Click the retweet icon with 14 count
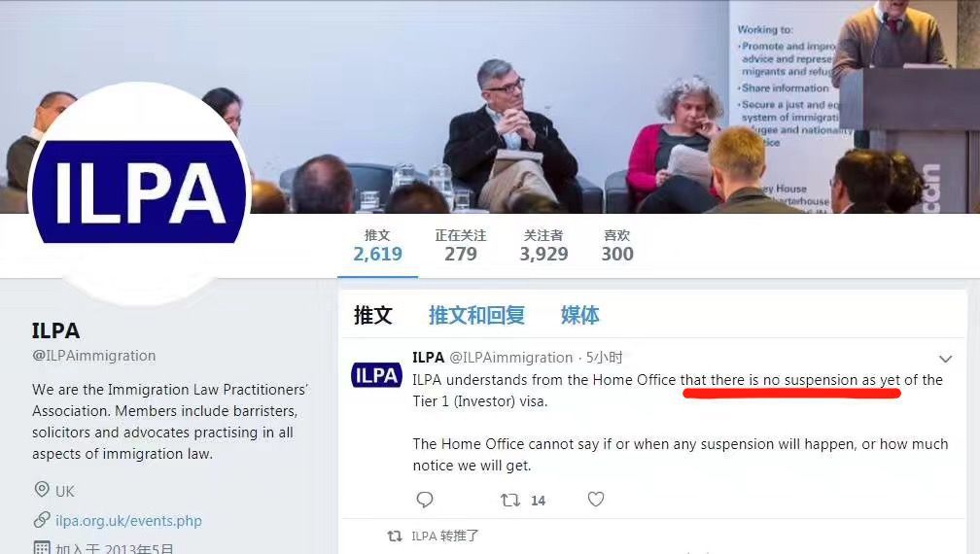Viewport: 980px width, 554px height. tap(510, 500)
